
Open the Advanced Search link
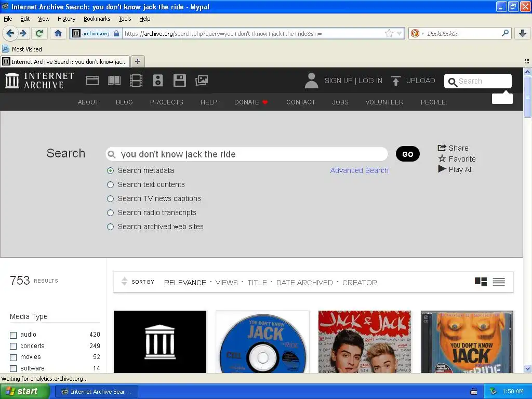[360, 170]
